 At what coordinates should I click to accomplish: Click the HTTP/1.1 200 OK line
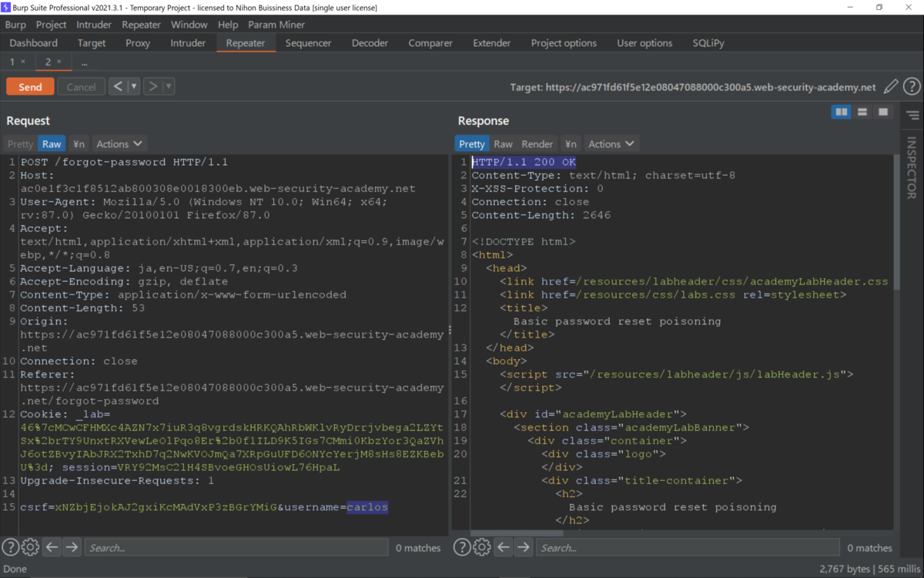(524, 162)
